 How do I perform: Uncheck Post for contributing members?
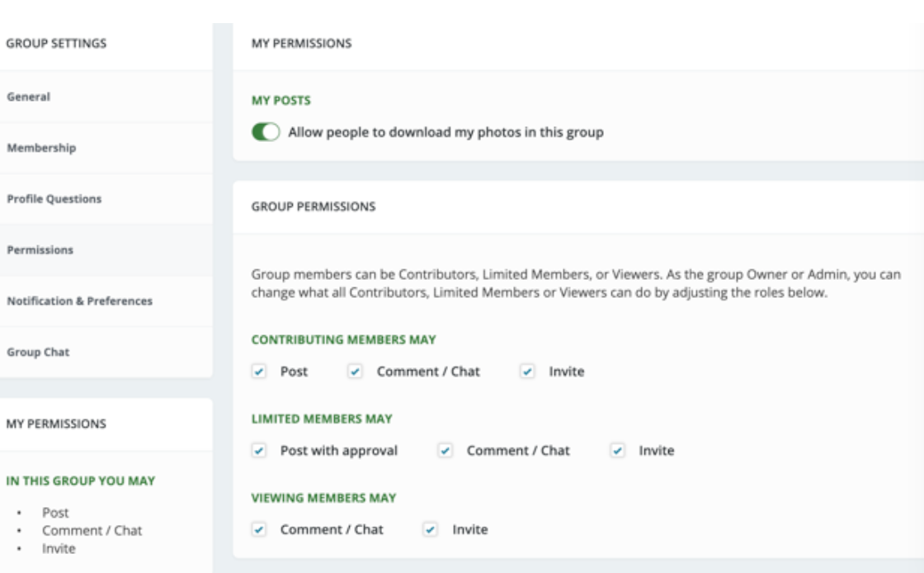coord(259,372)
